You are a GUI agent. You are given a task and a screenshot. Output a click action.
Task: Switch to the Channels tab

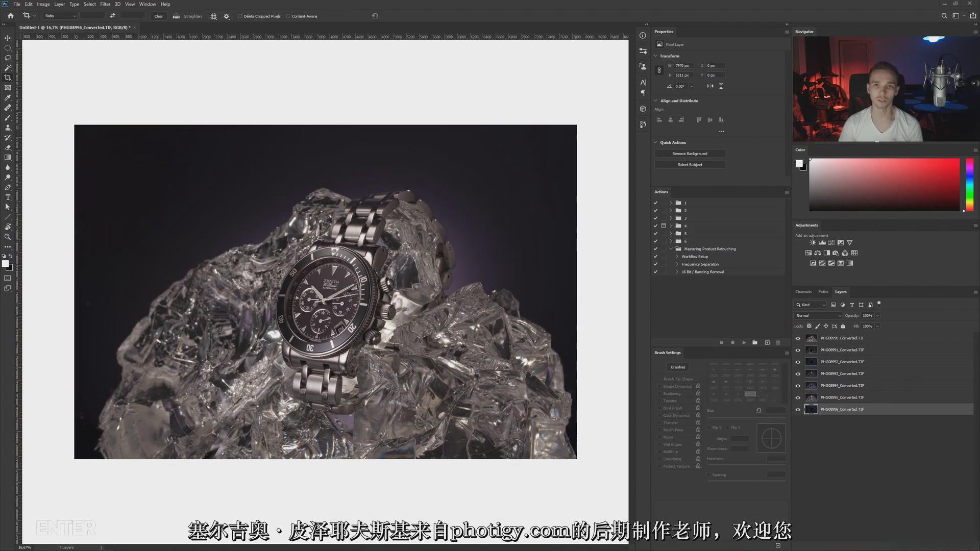pos(803,292)
